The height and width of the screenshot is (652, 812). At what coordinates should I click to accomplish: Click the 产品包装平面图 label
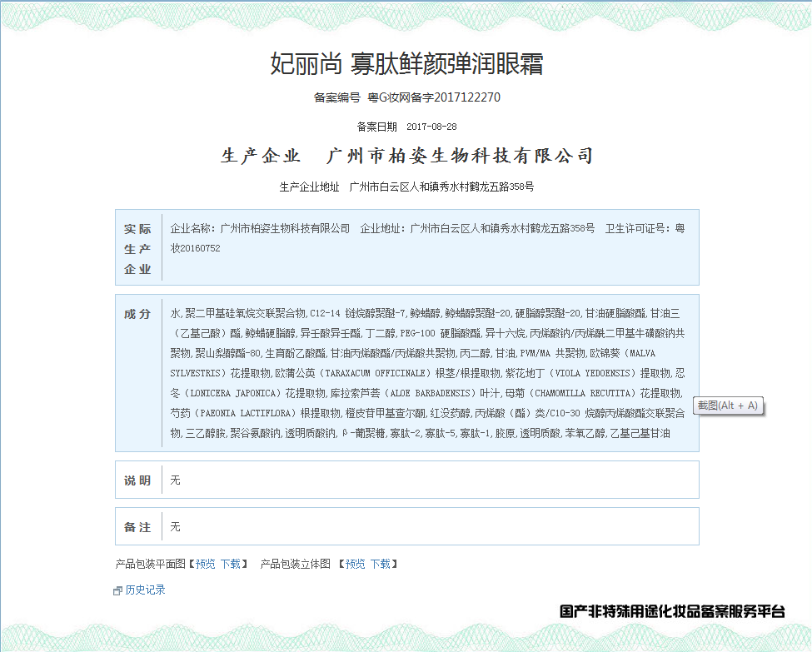pyautogui.click(x=150, y=564)
